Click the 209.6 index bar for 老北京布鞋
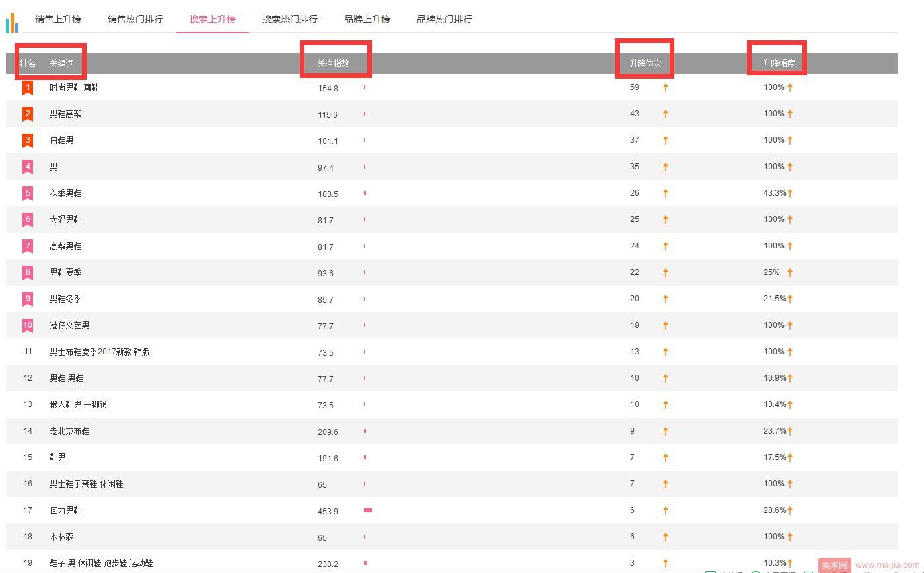 [x=365, y=431]
